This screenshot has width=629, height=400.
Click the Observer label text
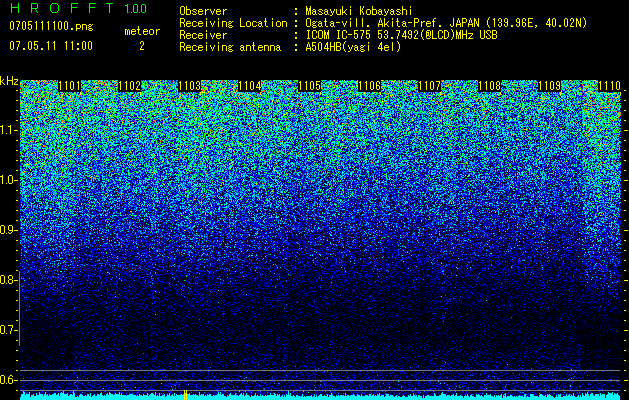(203, 12)
